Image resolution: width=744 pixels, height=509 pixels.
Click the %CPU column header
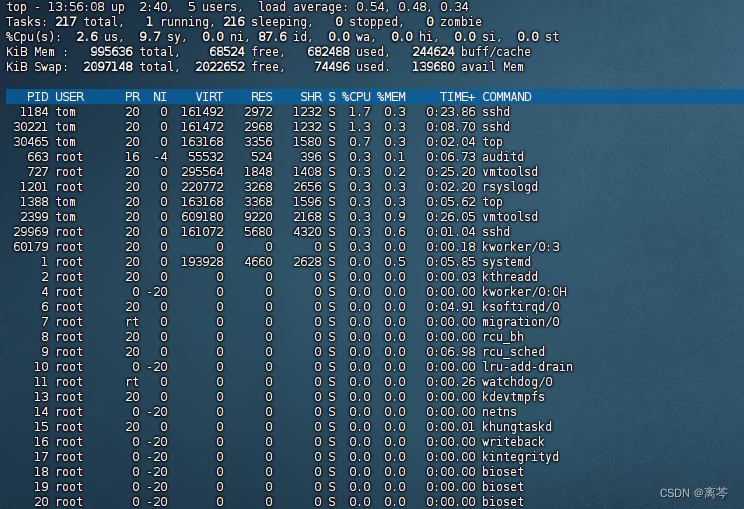coord(356,97)
